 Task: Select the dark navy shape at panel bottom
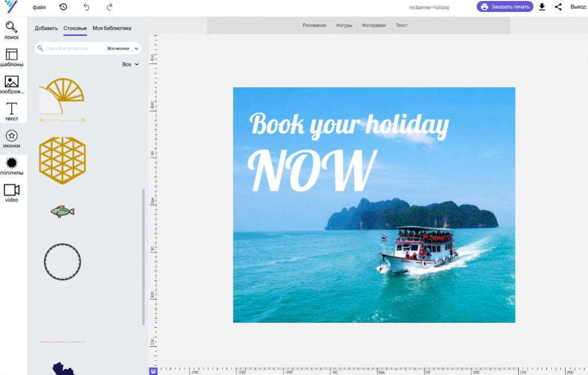click(x=63, y=369)
